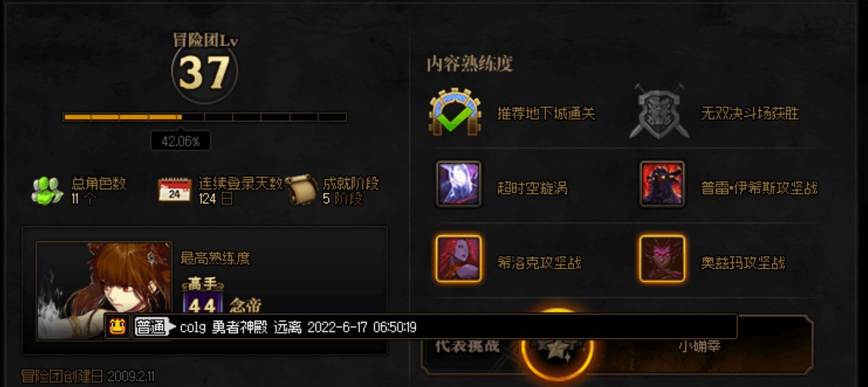Click the 奥兹玛攻坚战 label text
The image size is (868, 387).
[x=743, y=262]
